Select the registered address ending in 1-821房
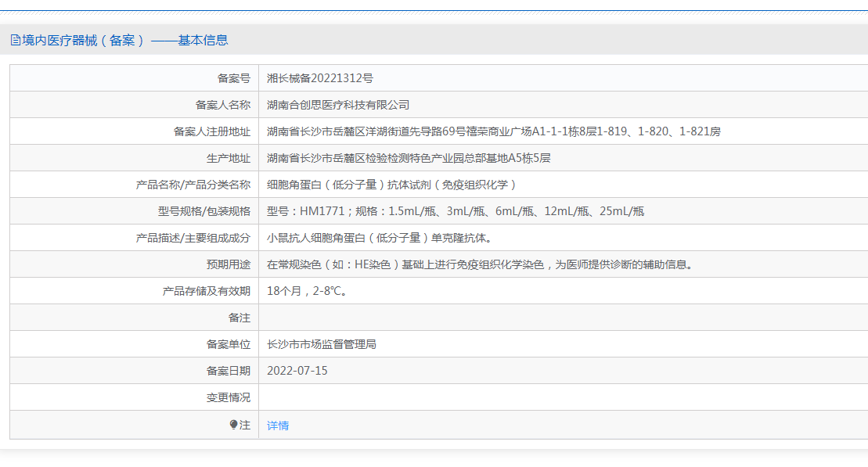 pos(494,131)
